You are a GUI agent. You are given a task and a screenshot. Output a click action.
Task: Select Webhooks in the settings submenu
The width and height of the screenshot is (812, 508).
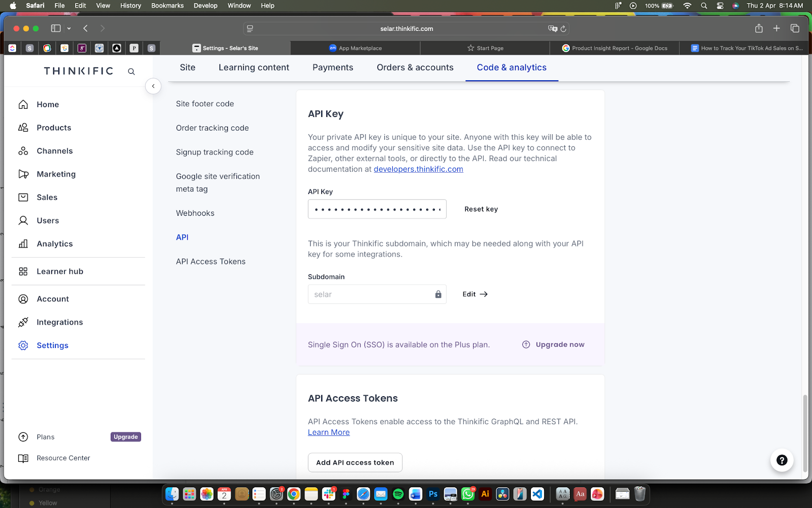pyautogui.click(x=195, y=213)
